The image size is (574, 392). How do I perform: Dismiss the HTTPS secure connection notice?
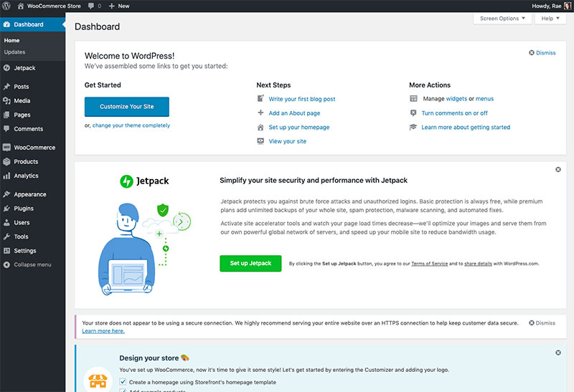[542, 323]
